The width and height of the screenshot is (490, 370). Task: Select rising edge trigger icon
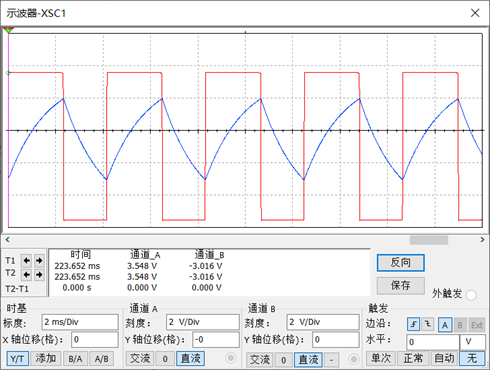tap(413, 324)
